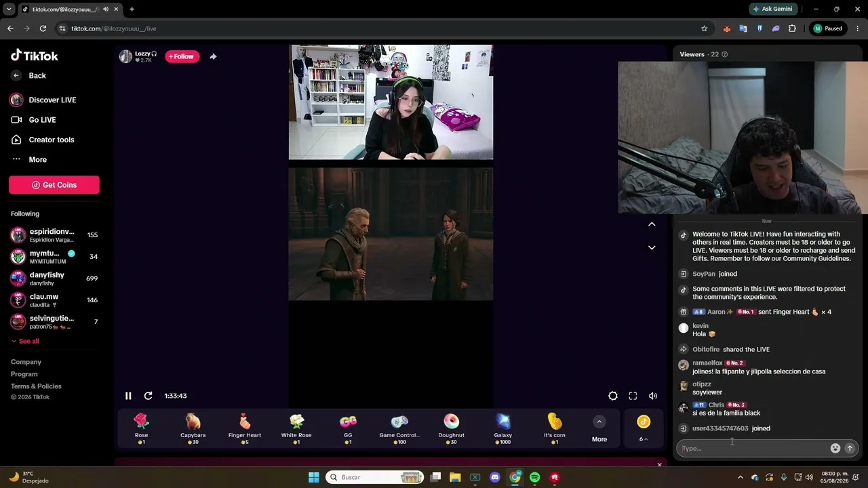Focus the chat Type... input field
This screenshot has height=488, width=868.
tap(754, 448)
